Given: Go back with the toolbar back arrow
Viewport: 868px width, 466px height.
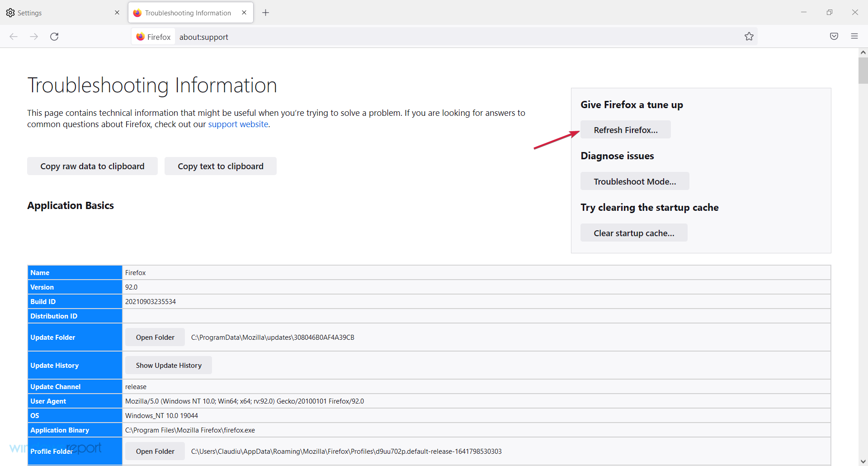Looking at the screenshot, I should (x=14, y=37).
